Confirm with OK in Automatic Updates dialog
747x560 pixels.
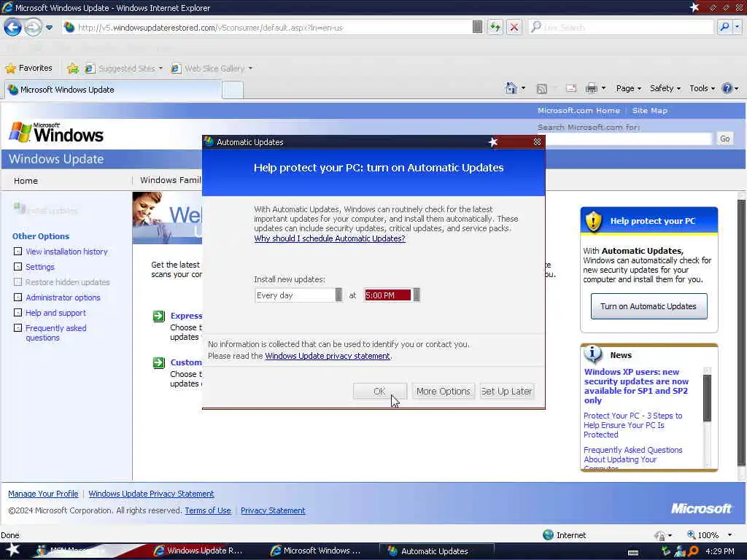point(379,391)
